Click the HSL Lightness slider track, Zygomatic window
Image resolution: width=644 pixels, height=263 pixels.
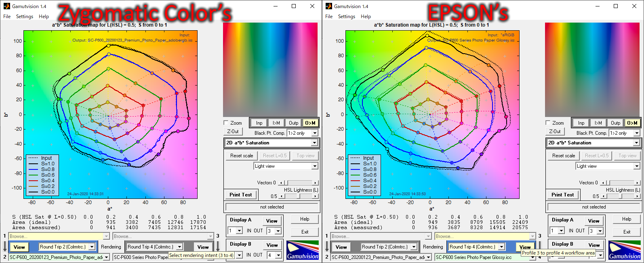pos(299,196)
